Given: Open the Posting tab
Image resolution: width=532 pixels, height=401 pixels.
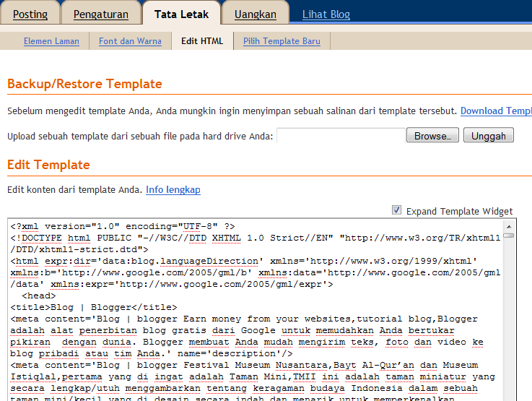Looking at the screenshot, I should (x=30, y=14).
